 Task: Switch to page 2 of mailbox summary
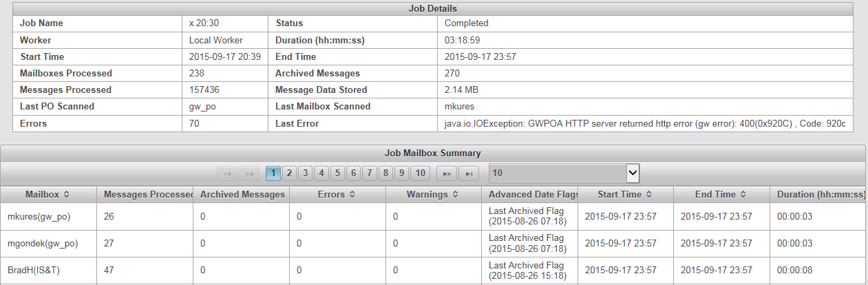289,173
